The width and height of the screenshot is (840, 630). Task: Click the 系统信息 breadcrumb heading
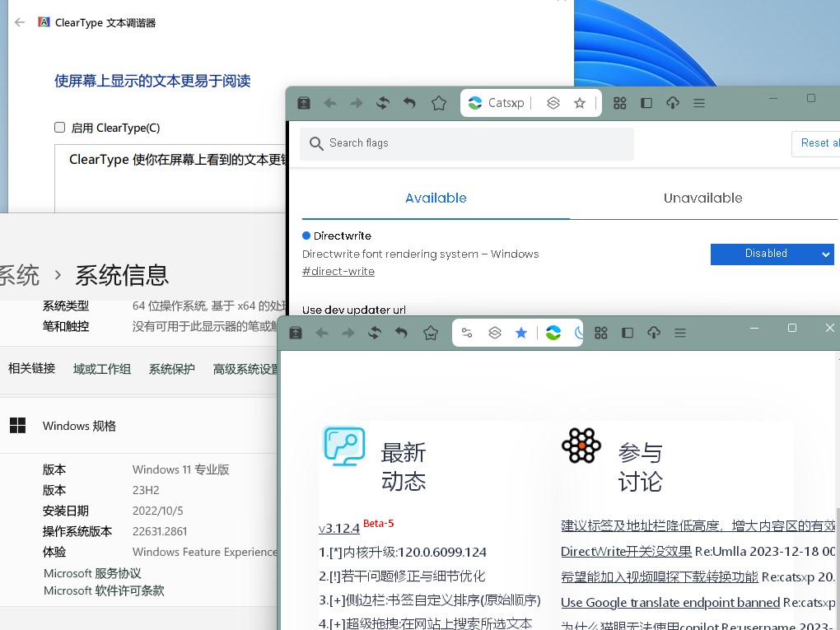122,276
